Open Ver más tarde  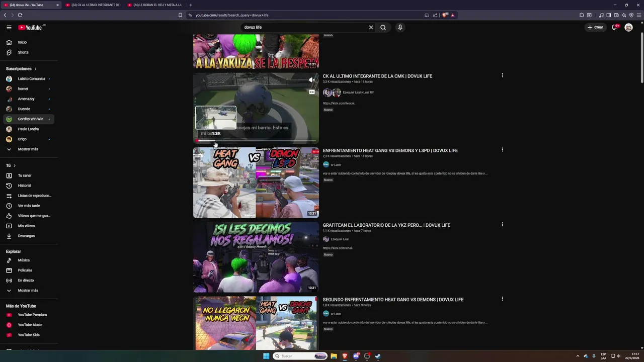[x=30, y=206]
